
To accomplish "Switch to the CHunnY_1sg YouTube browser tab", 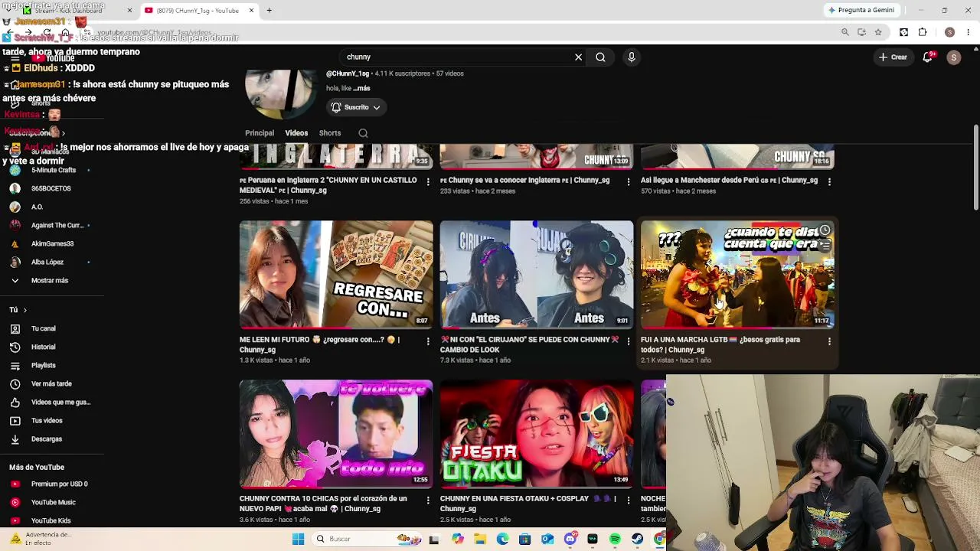I will pos(198,11).
